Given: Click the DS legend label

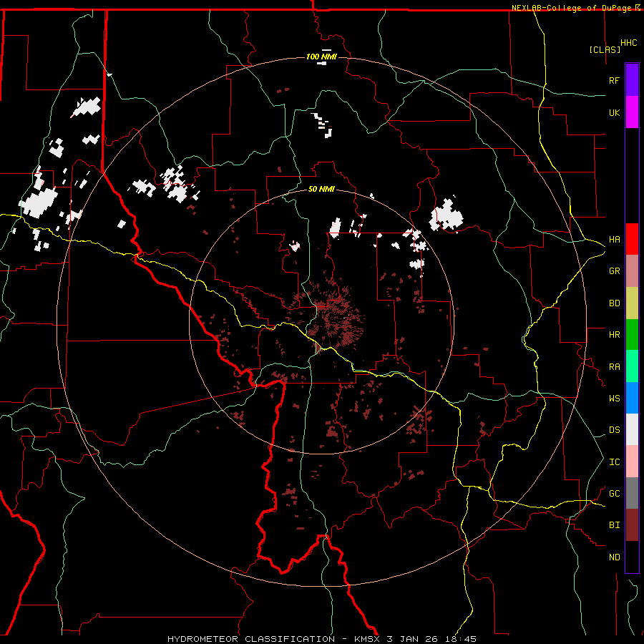Looking at the screenshot, I should point(615,429).
